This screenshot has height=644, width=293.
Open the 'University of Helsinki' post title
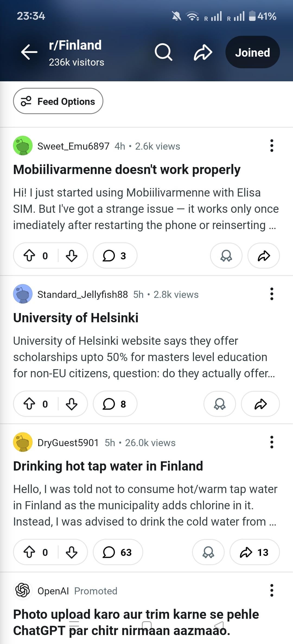coord(76,318)
